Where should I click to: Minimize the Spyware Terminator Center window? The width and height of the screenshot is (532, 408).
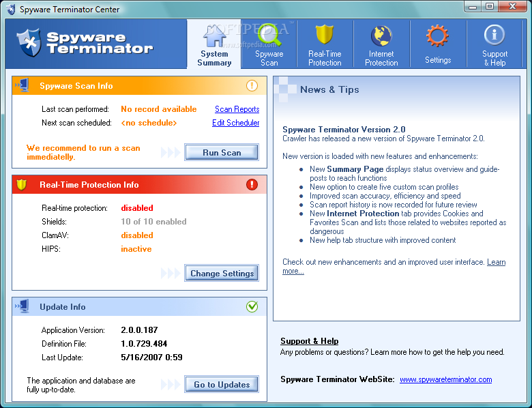pyautogui.click(x=473, y=6)
